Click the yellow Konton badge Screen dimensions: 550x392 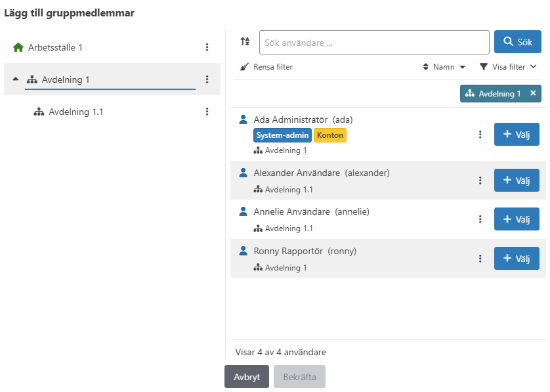point(330,135)
